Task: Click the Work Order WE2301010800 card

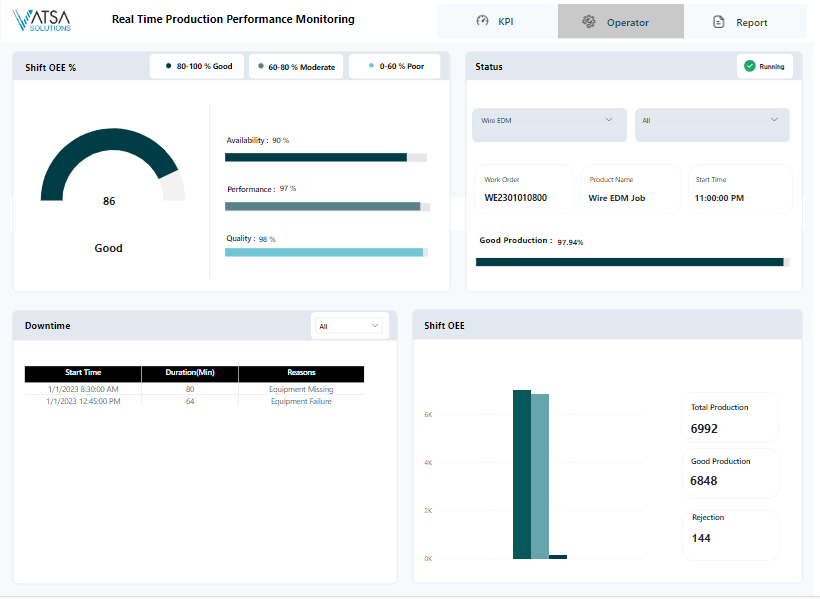Action: coord(524,189)
